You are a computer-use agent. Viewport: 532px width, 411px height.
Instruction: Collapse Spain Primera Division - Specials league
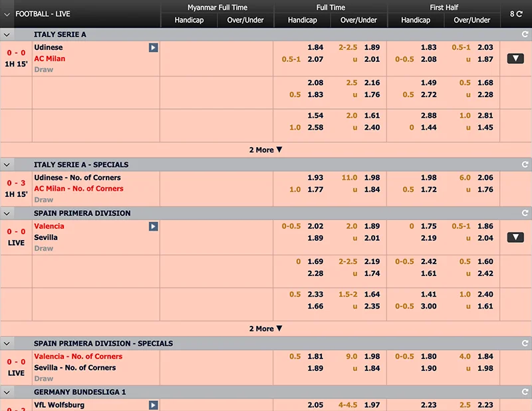tap(7, 344)
